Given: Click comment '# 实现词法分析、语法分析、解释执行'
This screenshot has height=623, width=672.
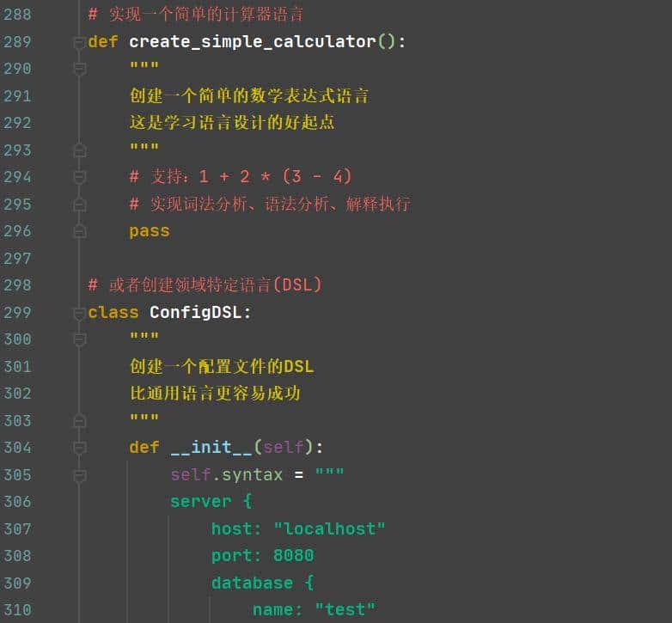Looking at the screenshot, I should [270, 204].
